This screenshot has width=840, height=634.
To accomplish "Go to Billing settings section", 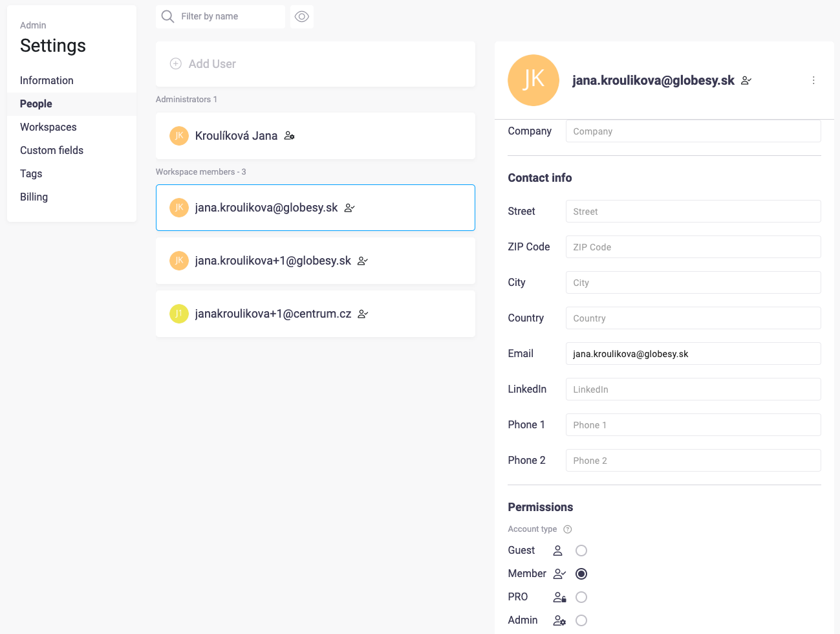I will (34, 197).
